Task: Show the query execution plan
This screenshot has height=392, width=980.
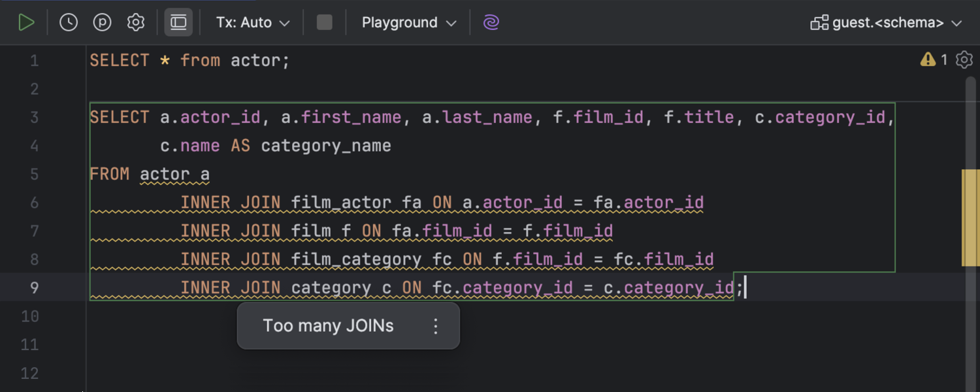Action: point(101,22)
